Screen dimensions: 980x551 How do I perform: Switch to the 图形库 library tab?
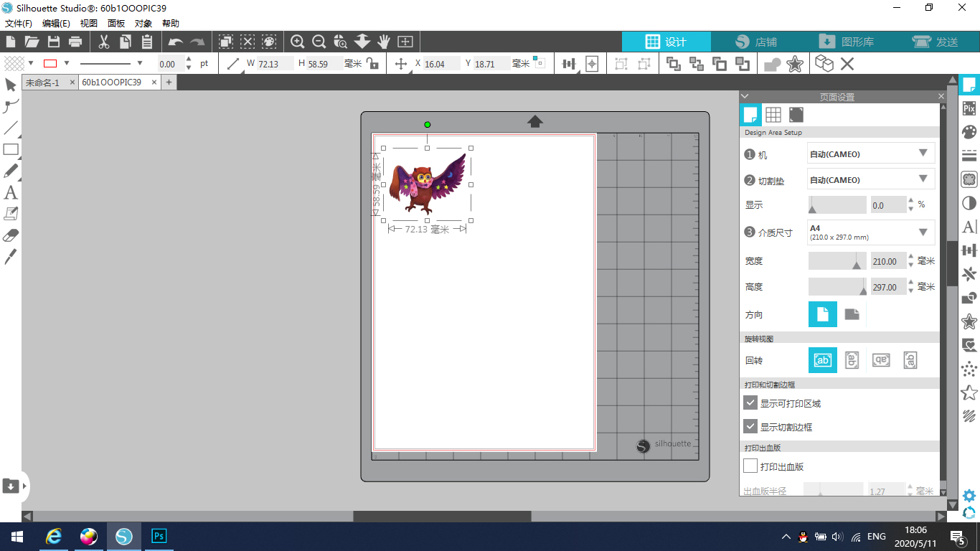click(847, 42)
